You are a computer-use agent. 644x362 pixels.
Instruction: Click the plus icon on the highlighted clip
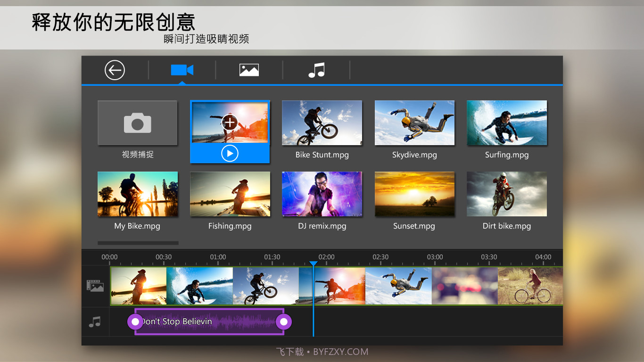(x=230, y=122)
